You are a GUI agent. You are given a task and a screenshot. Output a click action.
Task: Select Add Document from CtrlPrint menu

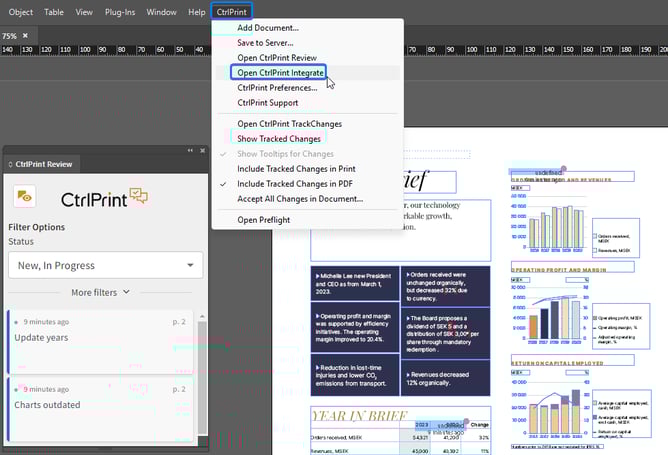[x=267, y=28]
